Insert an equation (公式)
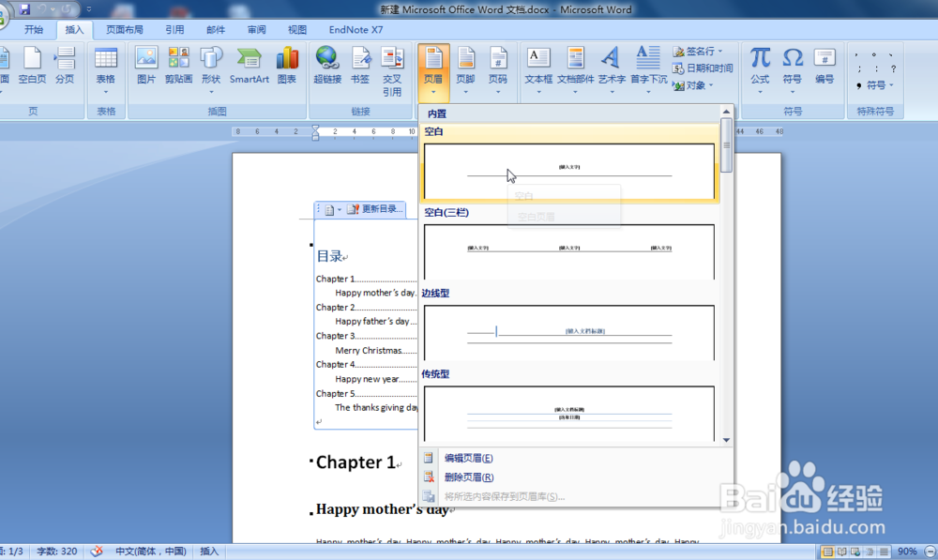This screenshot has width=938, height=560. click(760, 70)
